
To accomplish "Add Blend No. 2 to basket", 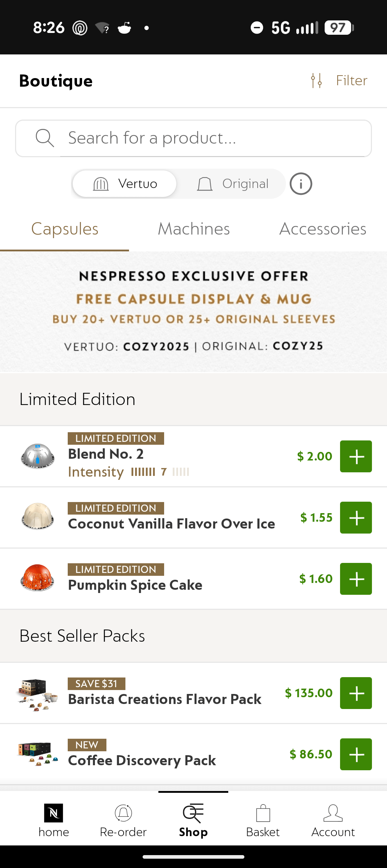I will pos(356,457).
